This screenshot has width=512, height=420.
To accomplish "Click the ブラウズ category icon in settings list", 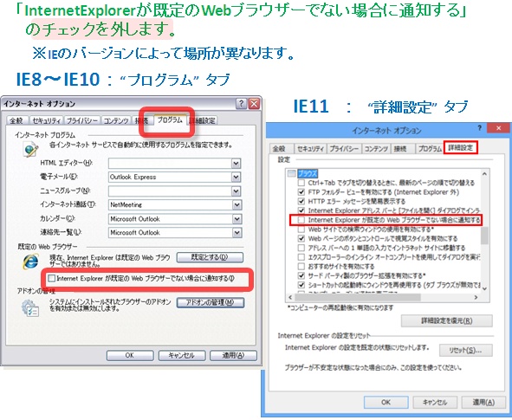I will [x=292, y=173].
